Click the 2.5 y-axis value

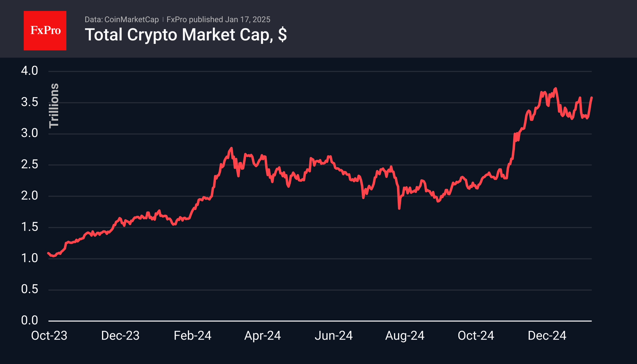click(30, 164)
